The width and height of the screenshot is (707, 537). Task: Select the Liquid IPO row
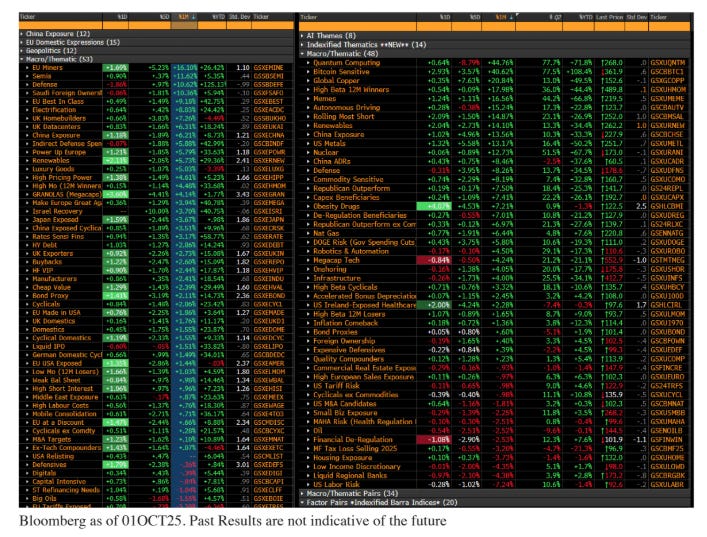[156, 346]
